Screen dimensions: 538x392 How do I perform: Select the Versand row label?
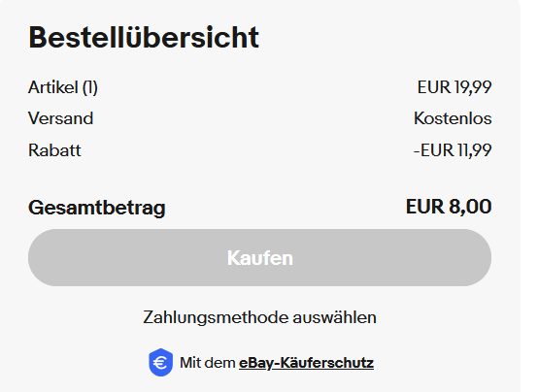click(61, 118)
